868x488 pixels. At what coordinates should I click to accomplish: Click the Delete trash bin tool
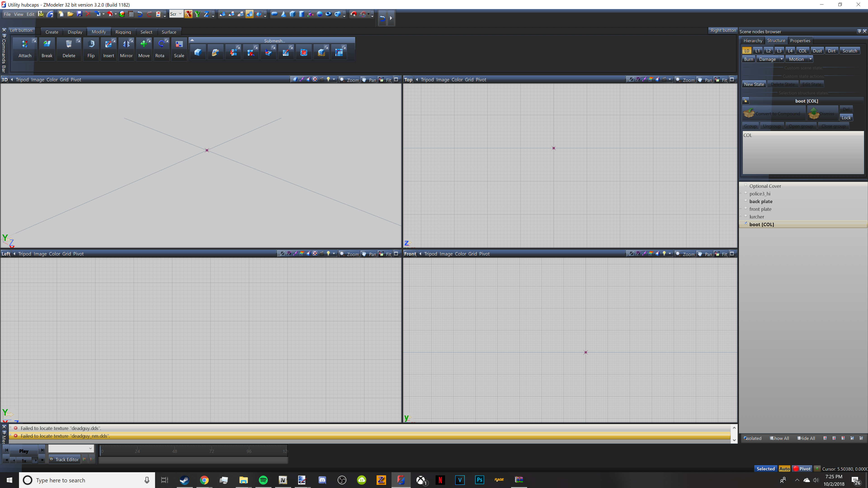coord(69,44)
